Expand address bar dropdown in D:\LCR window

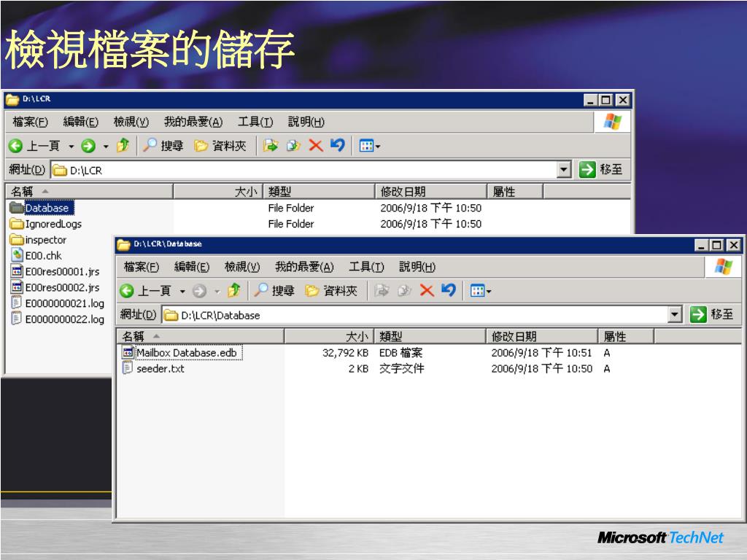[564, 169]
